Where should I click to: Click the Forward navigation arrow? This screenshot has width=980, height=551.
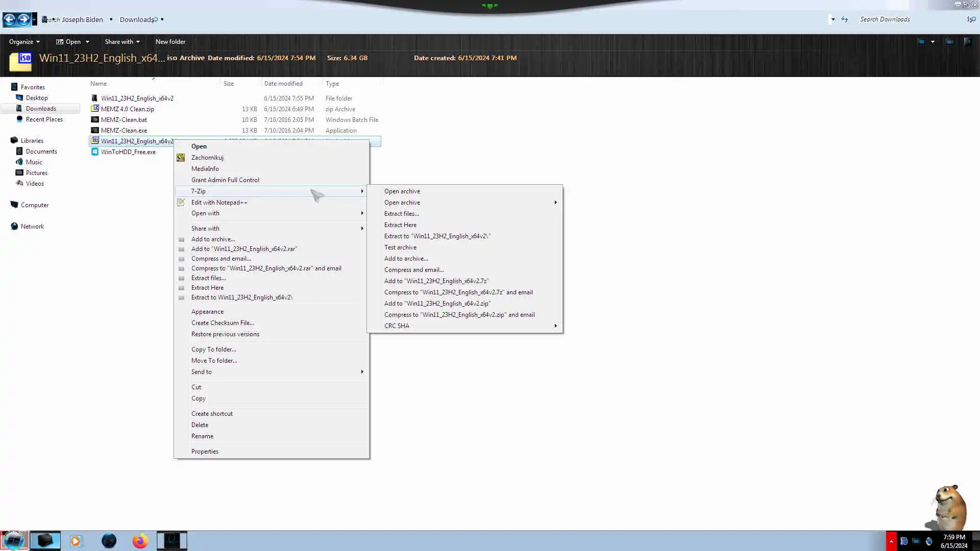click(23, 19)
